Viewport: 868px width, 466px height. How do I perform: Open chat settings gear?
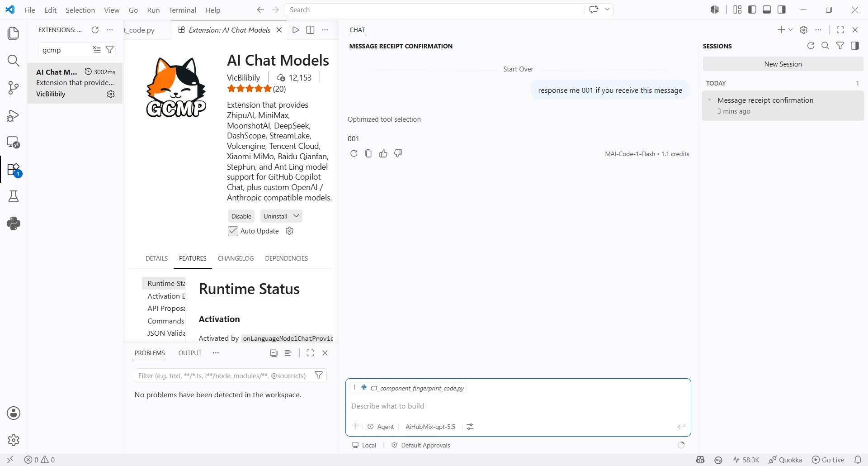(803, 30)
